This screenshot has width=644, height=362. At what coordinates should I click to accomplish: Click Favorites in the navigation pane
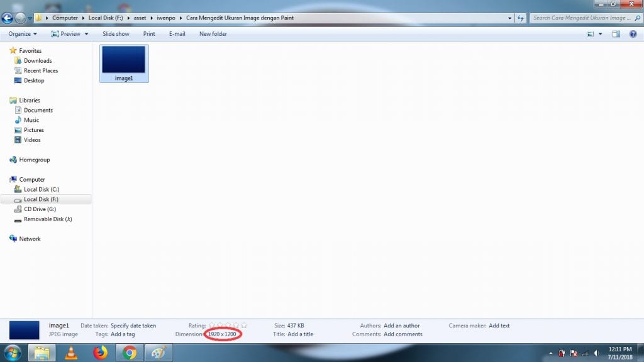30,50
